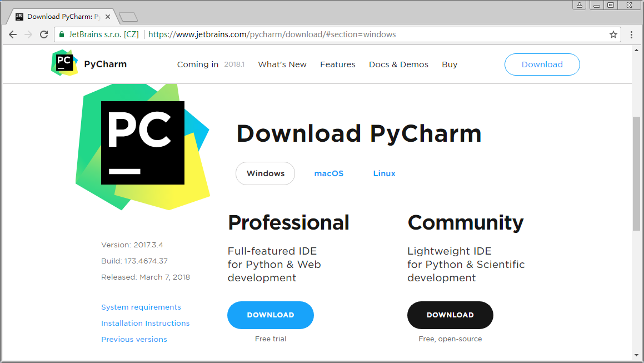Reload the page with the refresh icon
Viewport: 644px width, 363px height.
click(44, 34)
